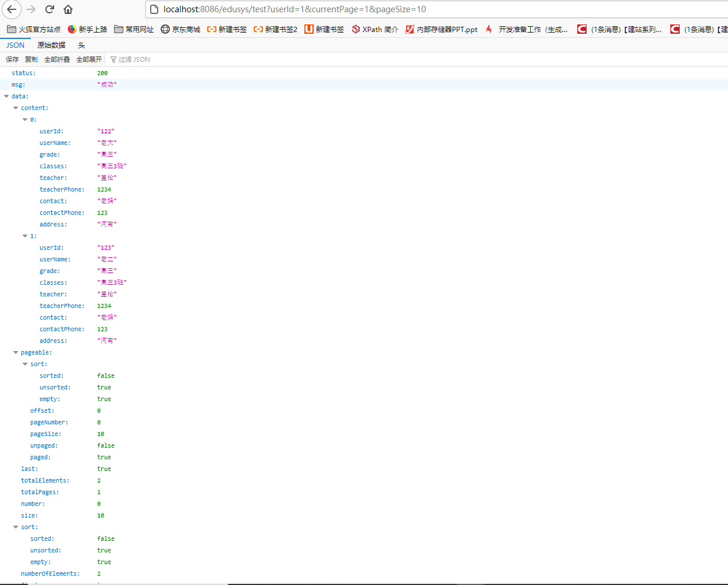Click the 复制 copy button
Image resolution: width=728 pixels, height=585 pixels.
pos(31,59)
